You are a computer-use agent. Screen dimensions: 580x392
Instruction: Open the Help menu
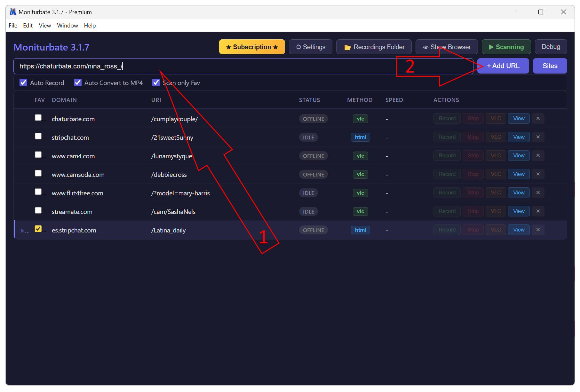90,25
